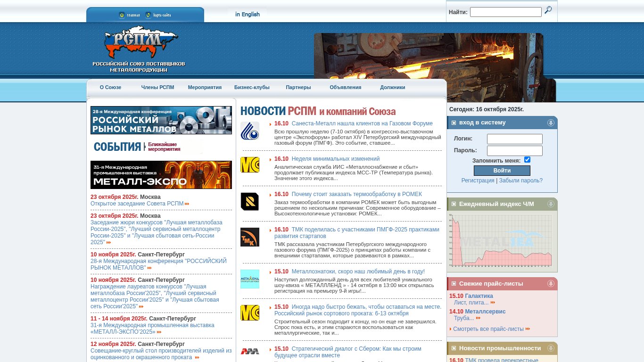Image resolution: width=644 pixels, height=362 pixels.
Task: Open the О Союзе menu
Action: (x=110, y=87)
